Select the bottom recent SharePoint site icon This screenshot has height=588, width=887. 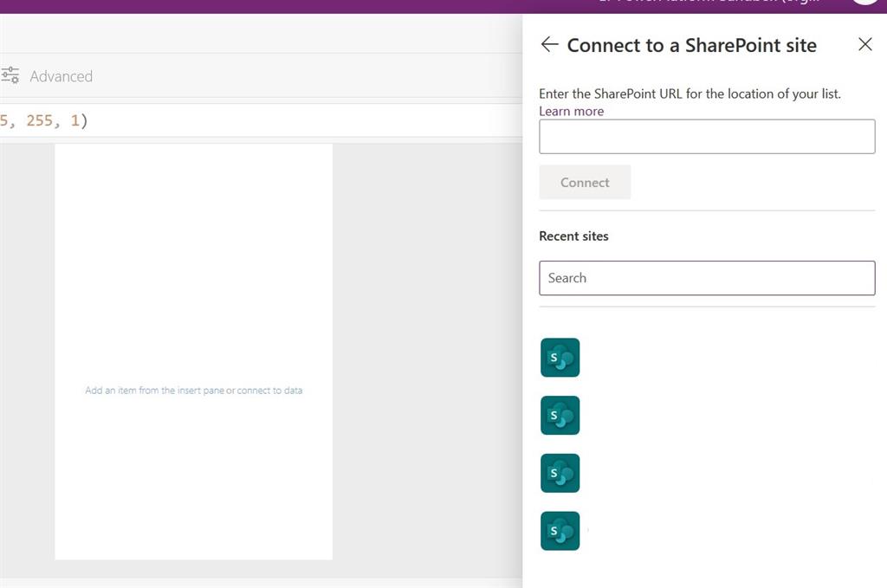coord(560,530)
